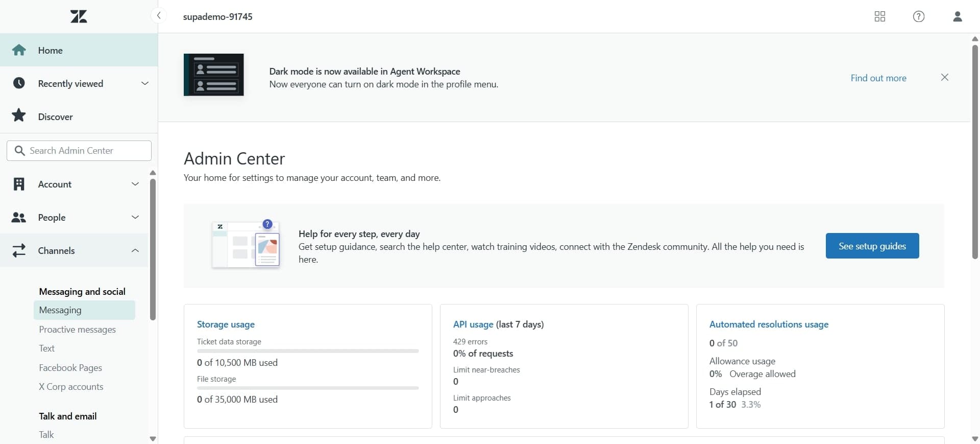Viewport: 980px width, 444px height.
Task: Click the supademo-91745 account name
Action: click(x=218, y=16)
